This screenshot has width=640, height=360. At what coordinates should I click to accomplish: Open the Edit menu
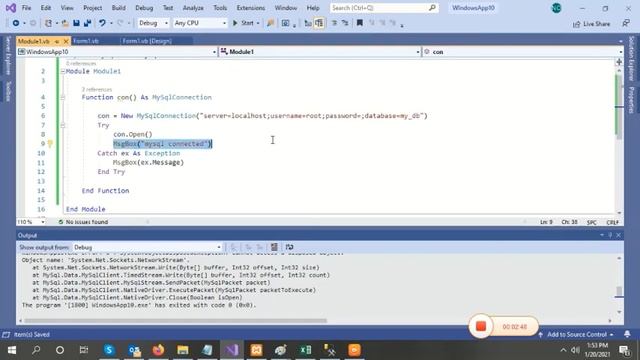[46, 8]
